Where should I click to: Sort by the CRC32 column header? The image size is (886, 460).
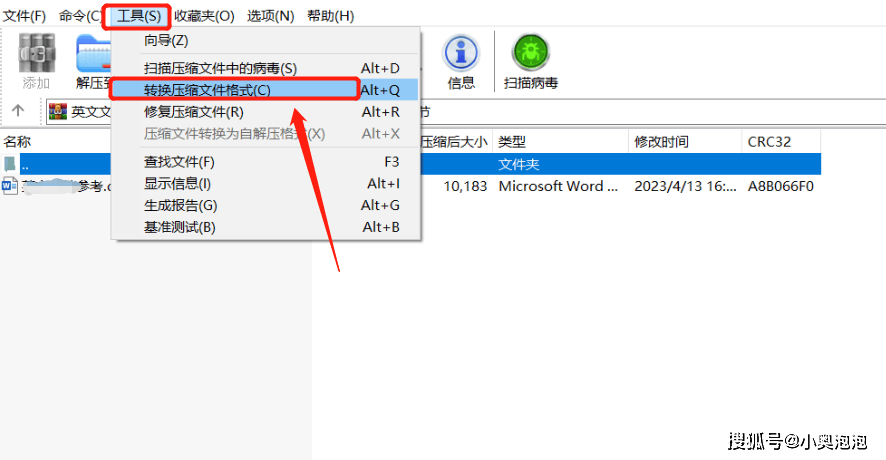[770, 142]
